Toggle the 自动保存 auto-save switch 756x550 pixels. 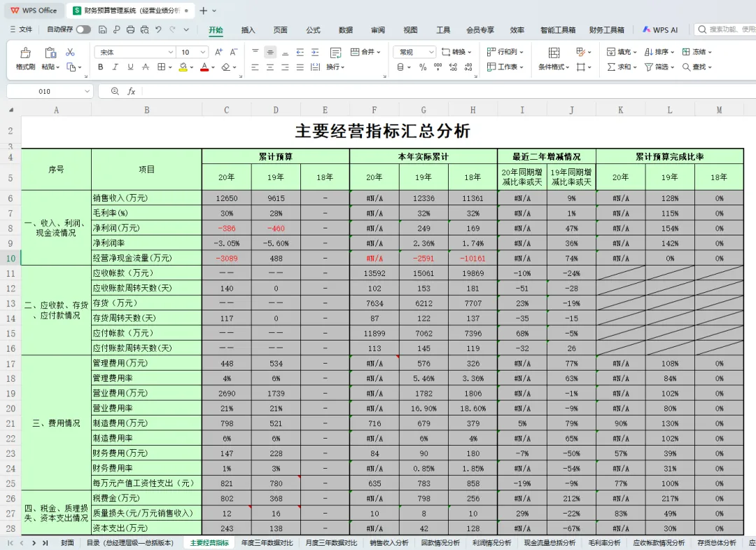point(83,30)
